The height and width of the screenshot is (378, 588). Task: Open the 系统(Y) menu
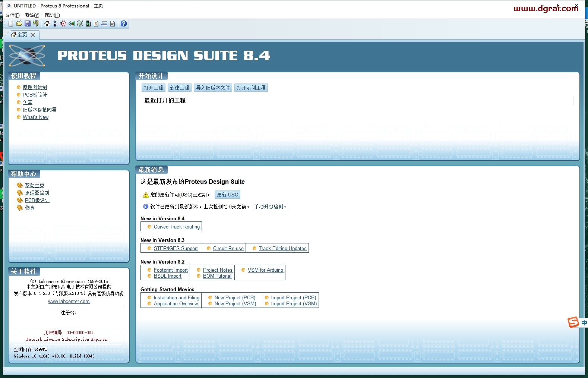click(32, 15)
